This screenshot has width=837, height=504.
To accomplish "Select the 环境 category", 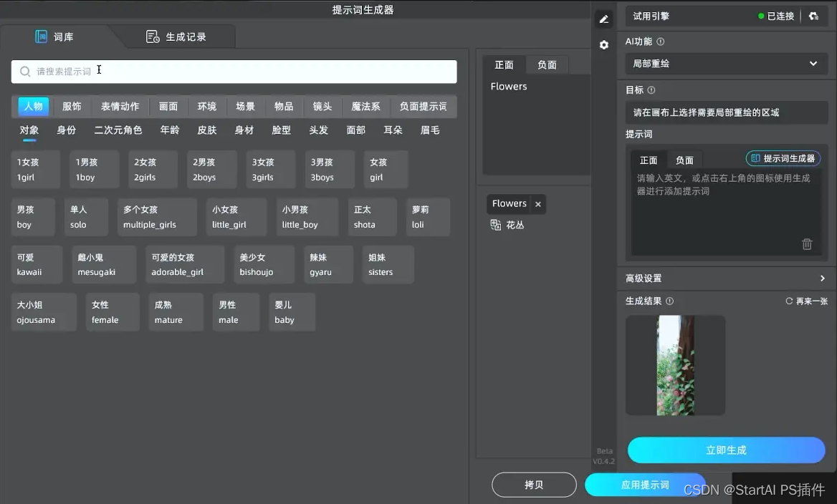I will point(206,107).
